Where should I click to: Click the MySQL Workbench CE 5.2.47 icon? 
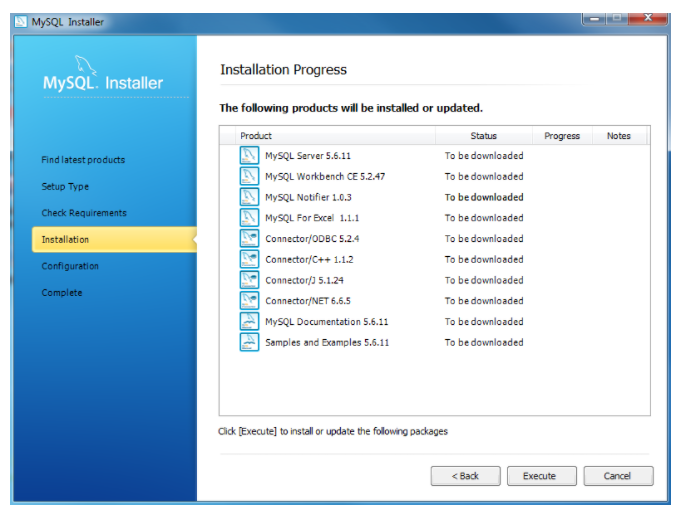[x=249, y=176]
